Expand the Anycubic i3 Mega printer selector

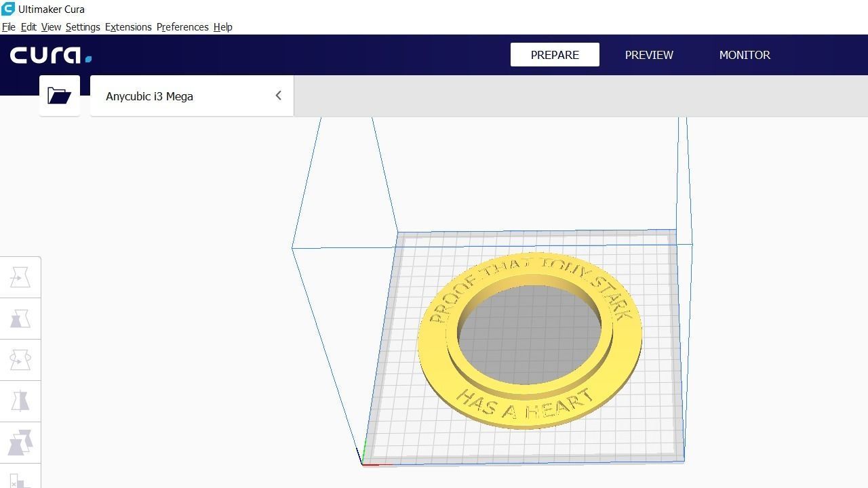[x=192, y=96]
